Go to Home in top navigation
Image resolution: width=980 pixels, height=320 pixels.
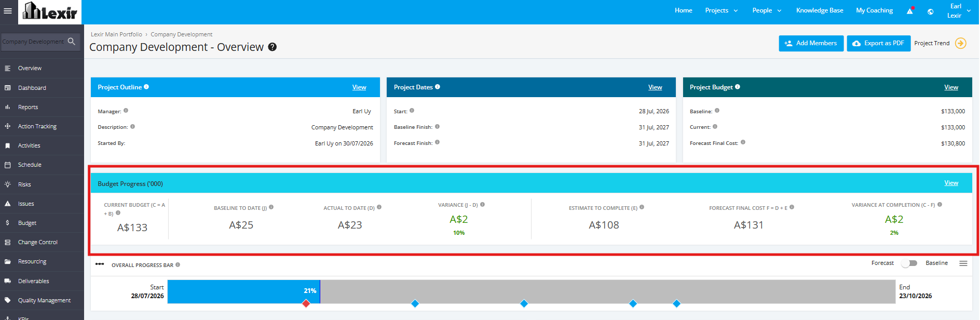[x=684, y=10]
